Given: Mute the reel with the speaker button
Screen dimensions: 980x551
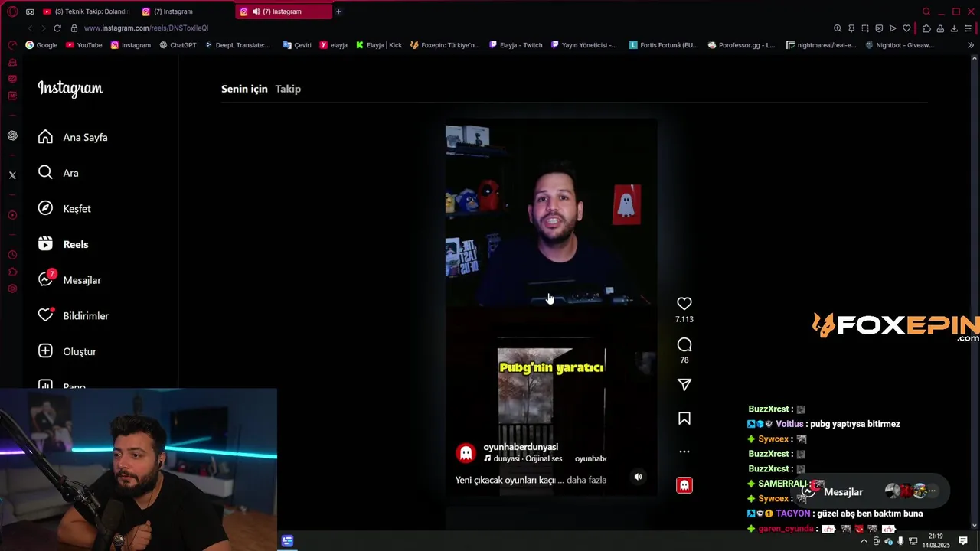Looking at the screenshot, I should click(x=638, y=477).
